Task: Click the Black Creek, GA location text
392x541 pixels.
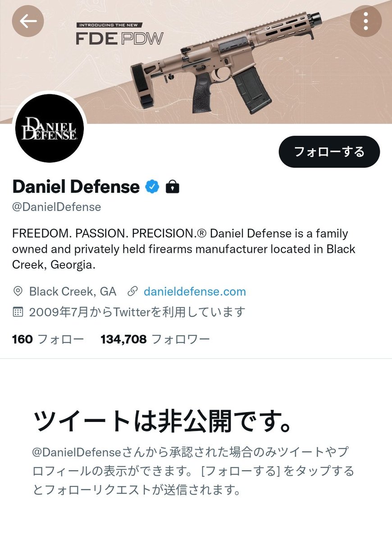Action: pos(73,292)
